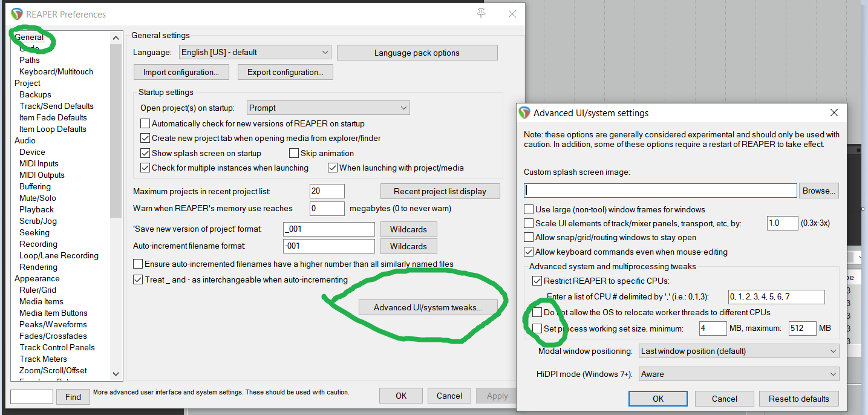Click Browse button for splash screen image
This screenshot has height=415, width=868.
coord(819,191)
